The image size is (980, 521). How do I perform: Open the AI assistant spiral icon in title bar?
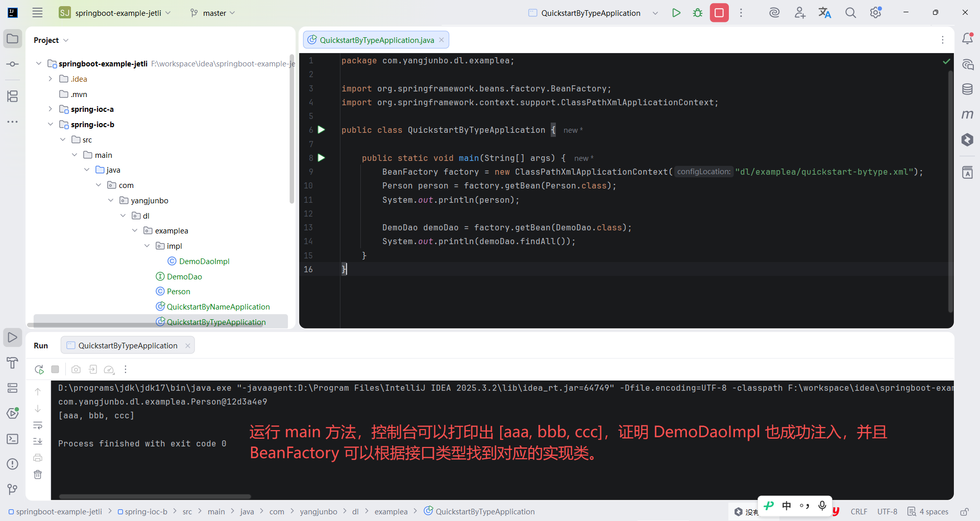click(x=774, y=13)
